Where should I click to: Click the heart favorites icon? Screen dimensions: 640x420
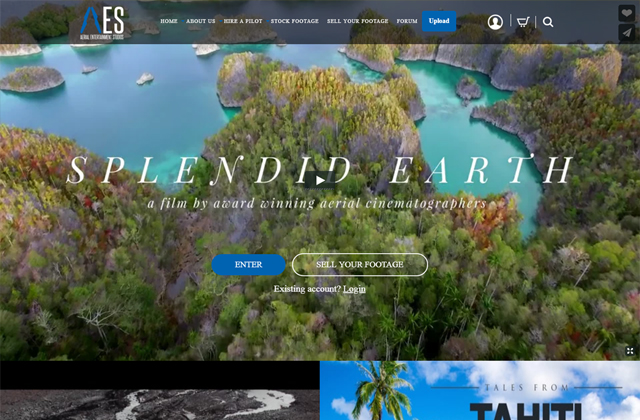point(627,13)
